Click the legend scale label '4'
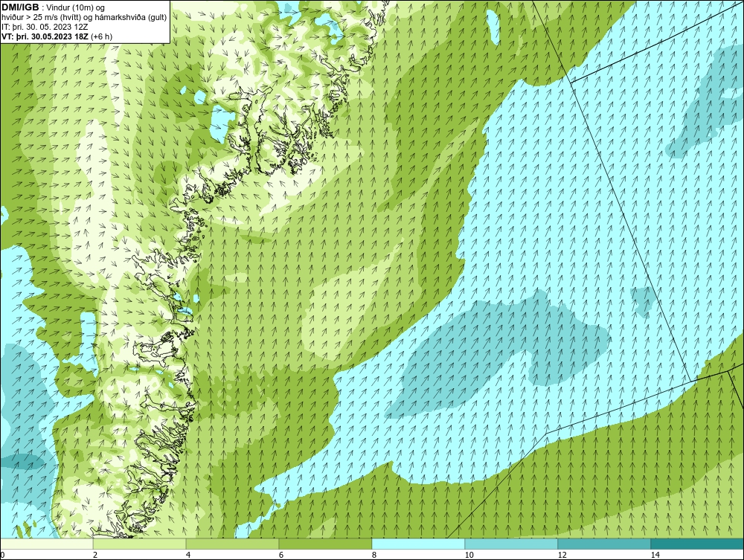744x560 pixels. tap(188, 555)
